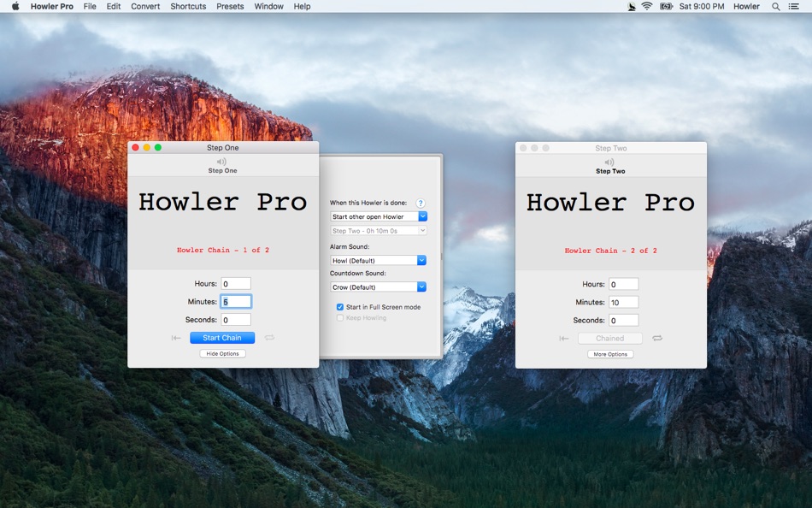Click Hours field in Step Two window
This screenshot has height=508, width=812.
tap(623, 284)
